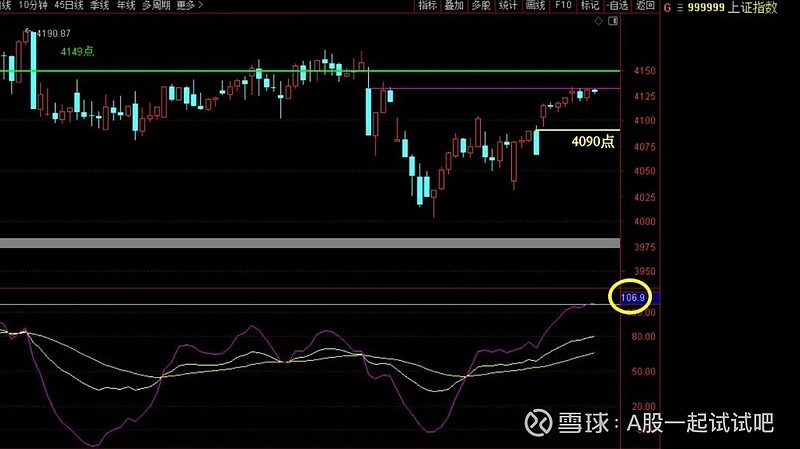Open the list icon beside 999999
800x449 pixels.
pos(680,8)
